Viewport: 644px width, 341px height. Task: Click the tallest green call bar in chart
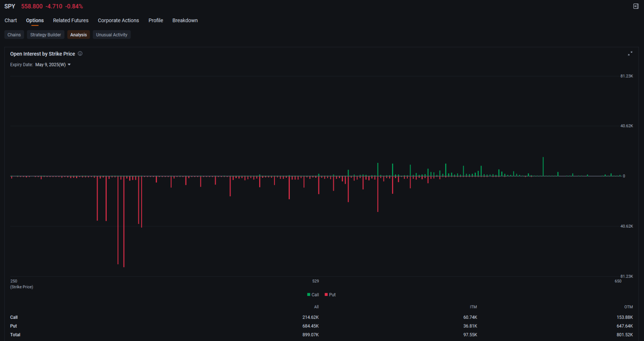coord(543,166)
